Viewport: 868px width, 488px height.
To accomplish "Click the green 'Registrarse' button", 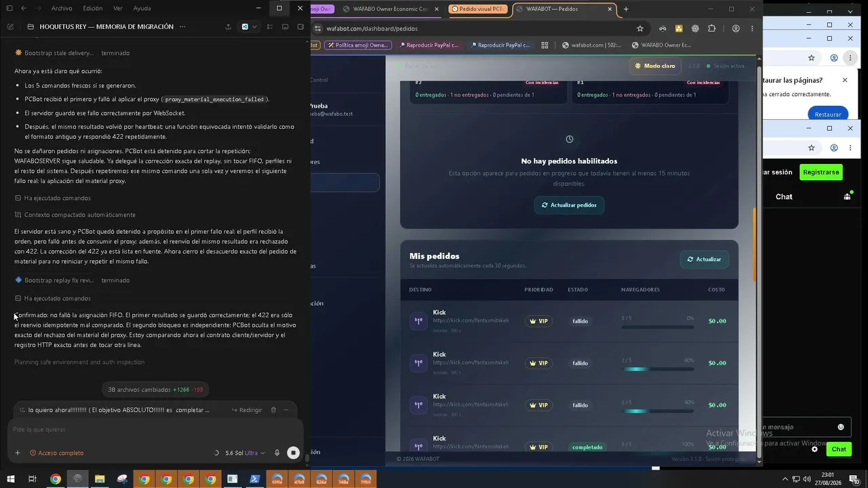I will (821, 172).
